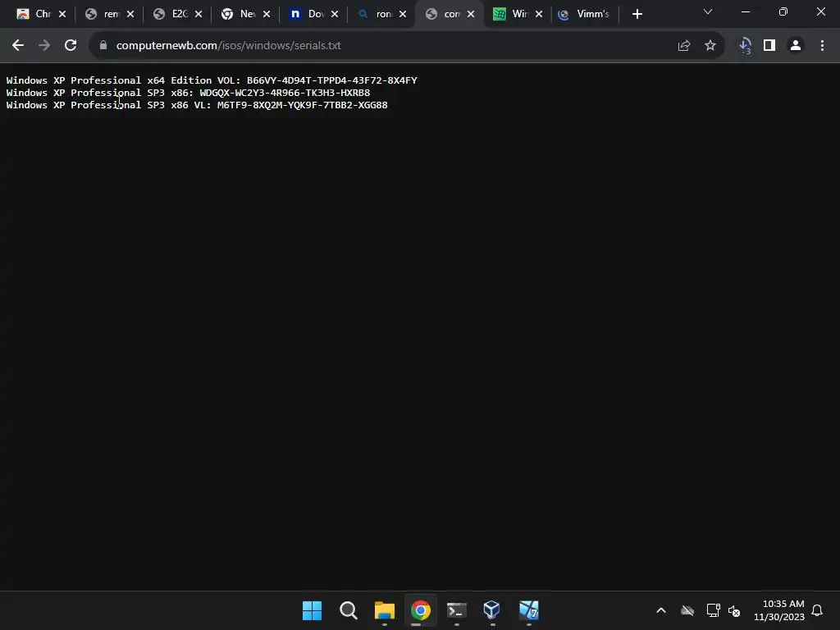The image size is (840, 630).
Task: Click the x64 Edition VOL text line
Action: (x=212, y=80)
